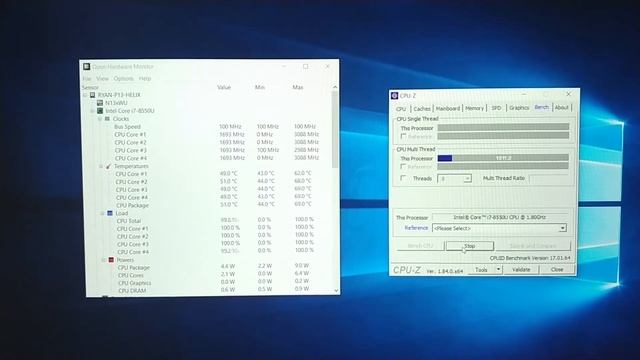Click the vertical scrollbar thumb in Hardware Monitor
Screen dimensions: 640x360
tap(335, 129)
